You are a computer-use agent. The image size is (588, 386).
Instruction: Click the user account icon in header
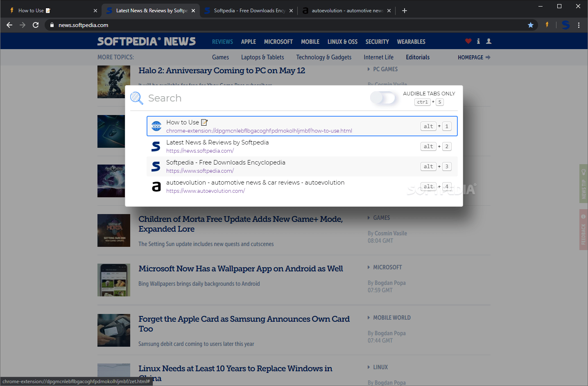(x=488, y=41)
